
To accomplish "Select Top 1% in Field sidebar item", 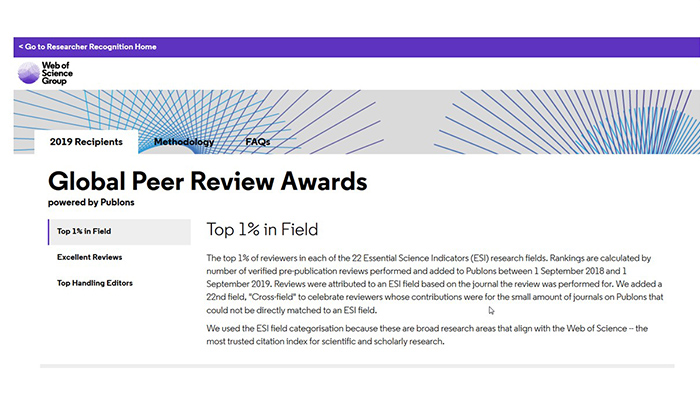I will 84,232.
